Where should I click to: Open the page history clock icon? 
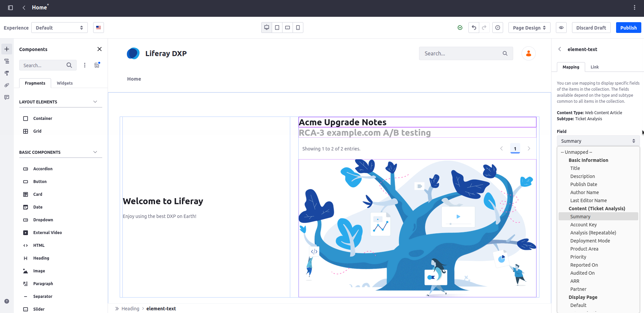pos(498,28)
